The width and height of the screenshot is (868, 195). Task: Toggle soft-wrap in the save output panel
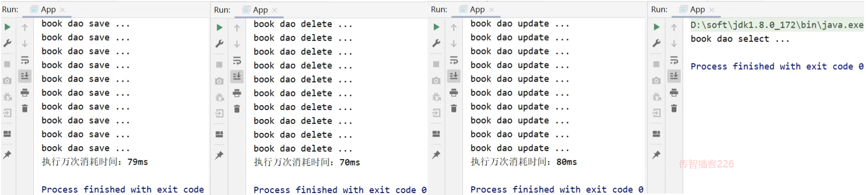click(25, 60)
